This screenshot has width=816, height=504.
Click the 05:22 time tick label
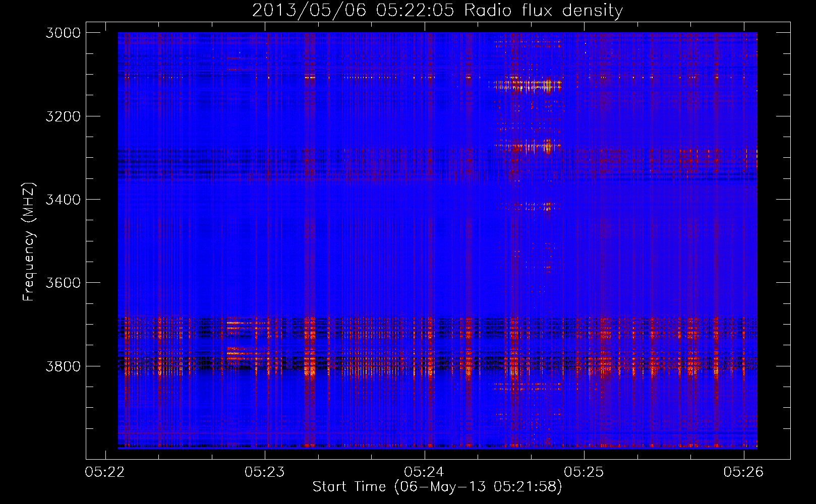(105, 472)
